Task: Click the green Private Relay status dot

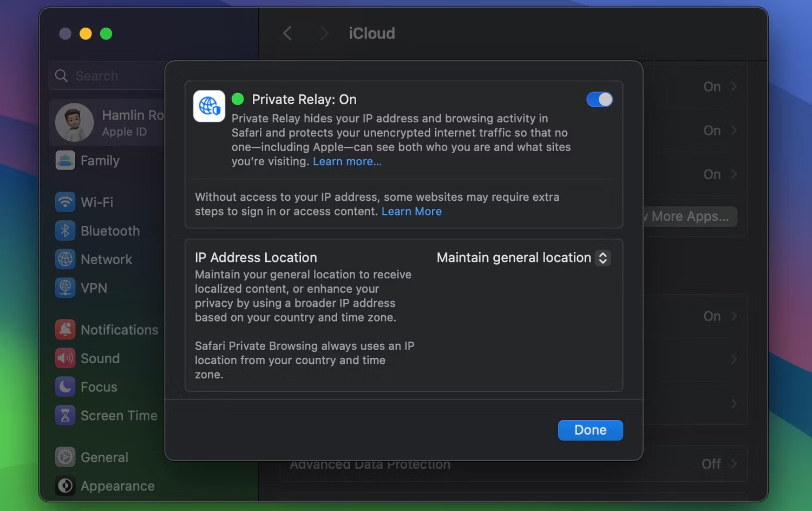Action: (238, 99)
